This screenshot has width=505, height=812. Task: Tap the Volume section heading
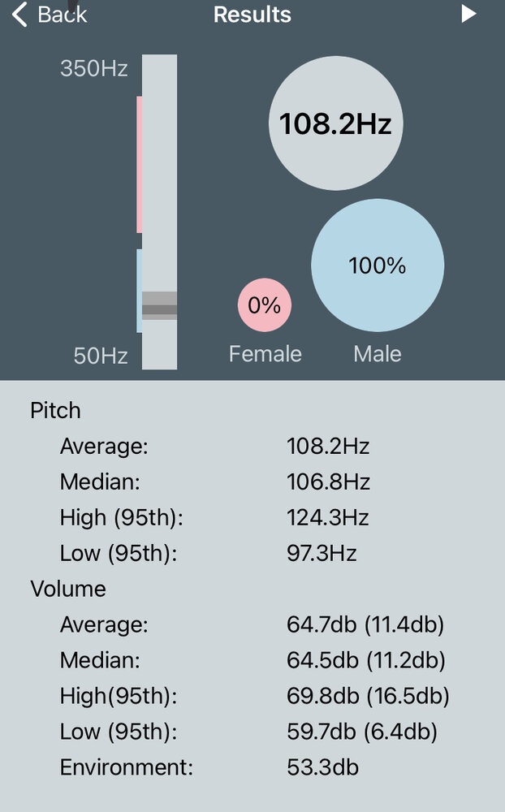pos(68,589)
